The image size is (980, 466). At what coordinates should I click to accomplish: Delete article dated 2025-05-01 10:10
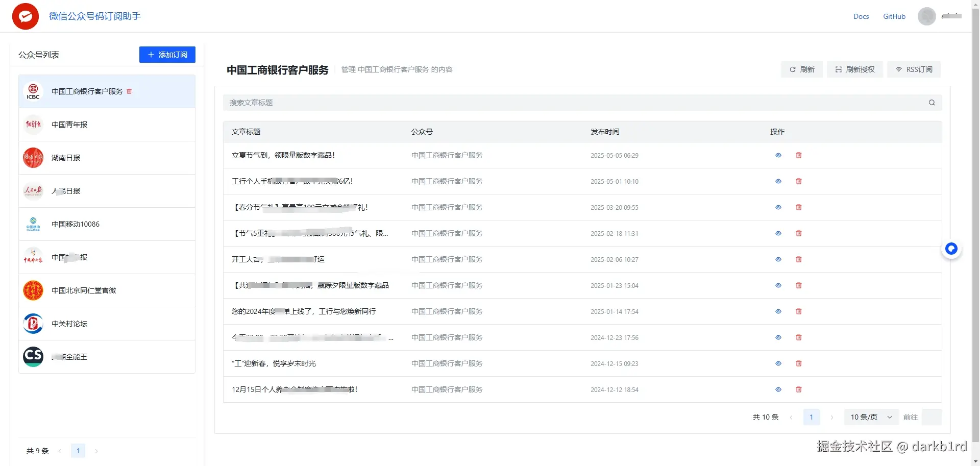point(799,181)
